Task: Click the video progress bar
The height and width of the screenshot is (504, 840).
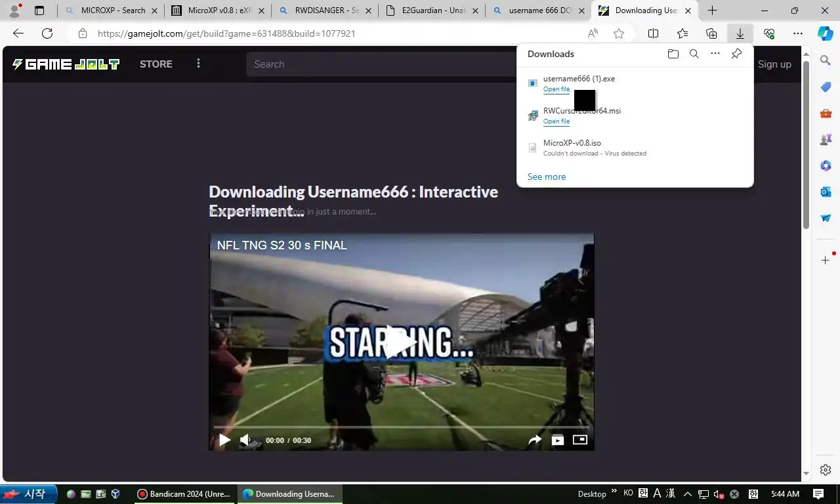Action: [401, 427]
